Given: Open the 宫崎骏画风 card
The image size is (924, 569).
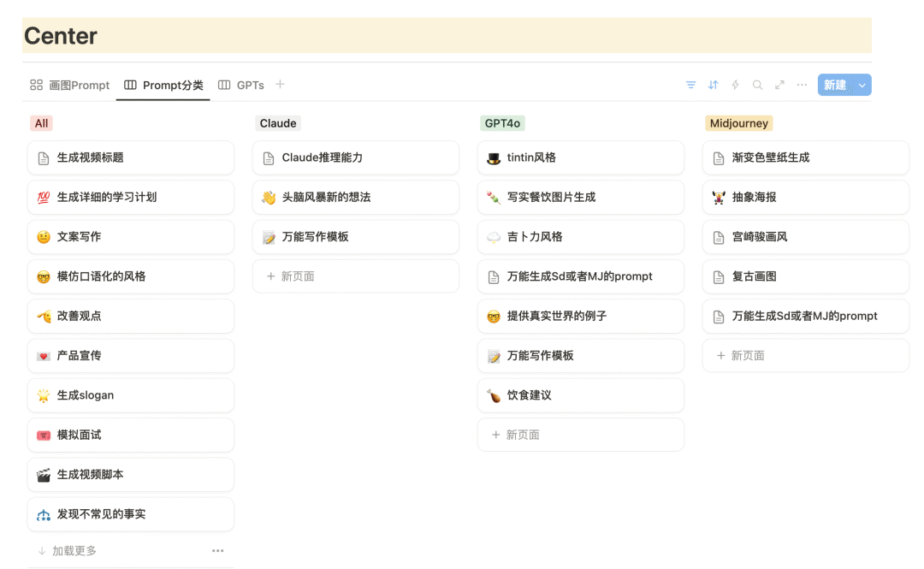Looking at the screenshot, I should (806, 237).
